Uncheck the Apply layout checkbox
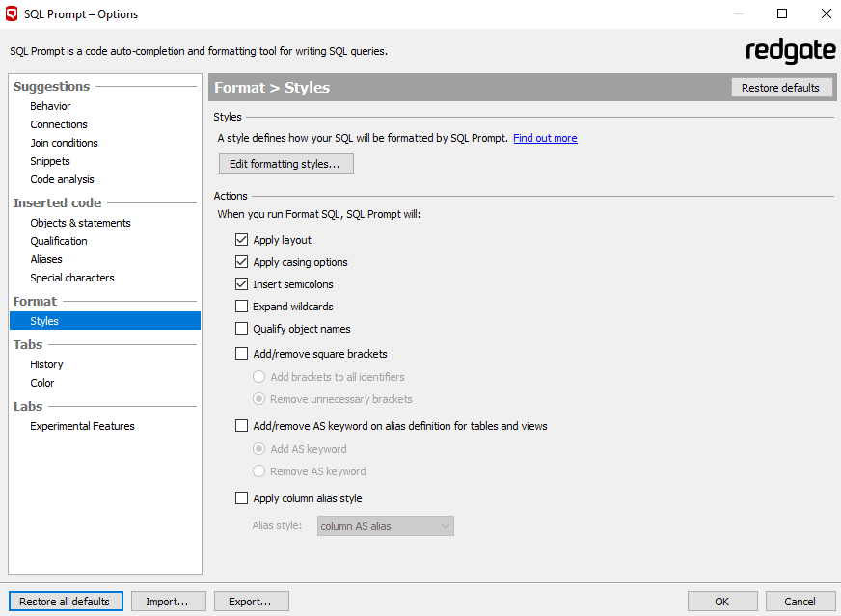 (x=241, y=240)
